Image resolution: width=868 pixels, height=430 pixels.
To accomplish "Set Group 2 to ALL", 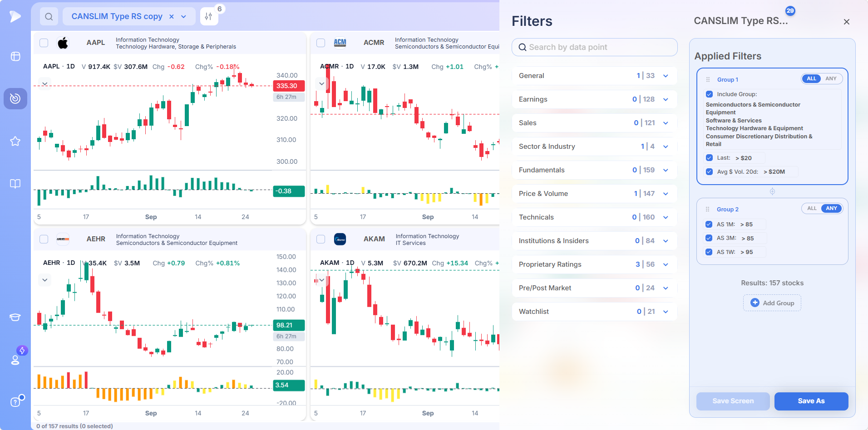I will (x=812, y=208).
